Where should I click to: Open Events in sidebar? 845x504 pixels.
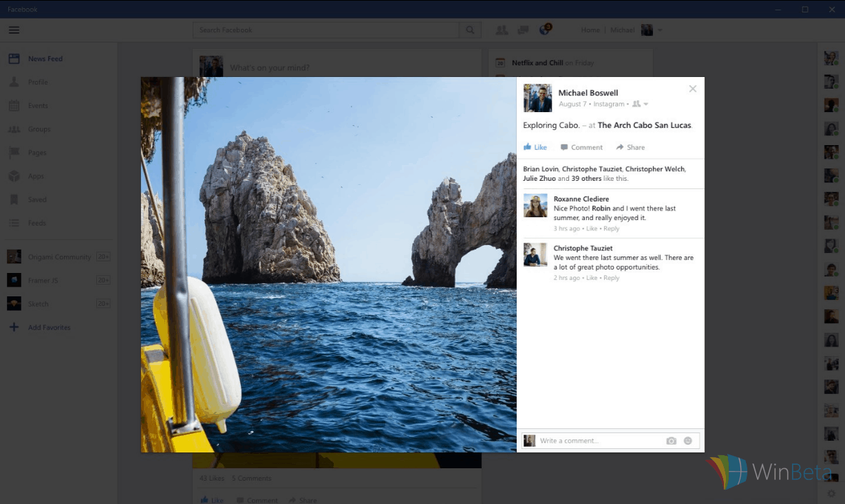38,106
